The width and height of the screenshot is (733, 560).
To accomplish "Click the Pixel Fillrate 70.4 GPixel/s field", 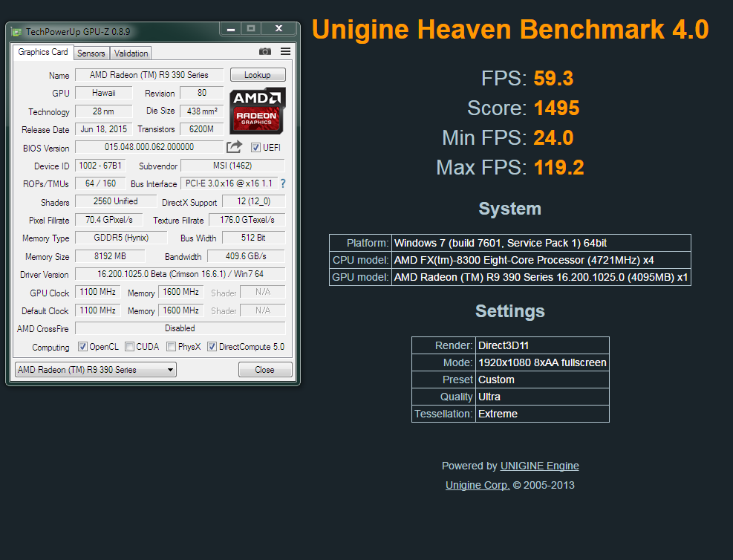I will tap(109, 220).
